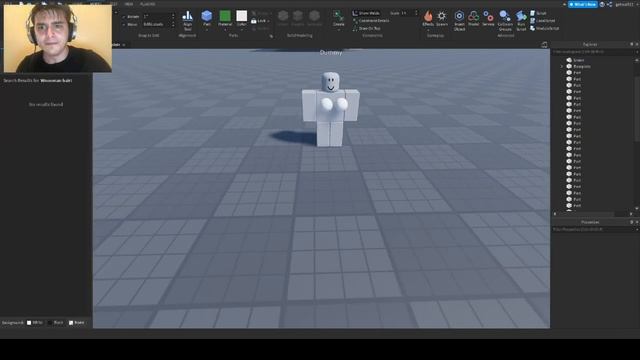Screen dimensions: 640x360
Task: Click the Lock tool icon
Action: pos(254,21)
